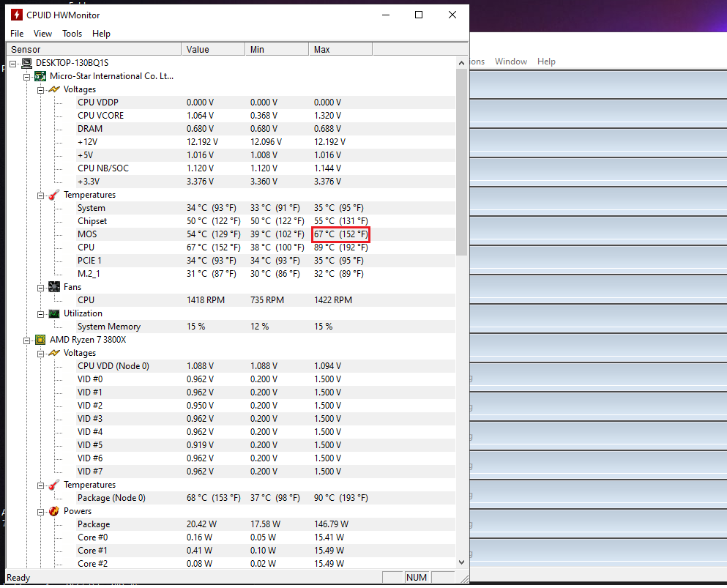Click the motherboard Voltages lightning icon
This screenshot has width=727, height=588.
(53, 89)
